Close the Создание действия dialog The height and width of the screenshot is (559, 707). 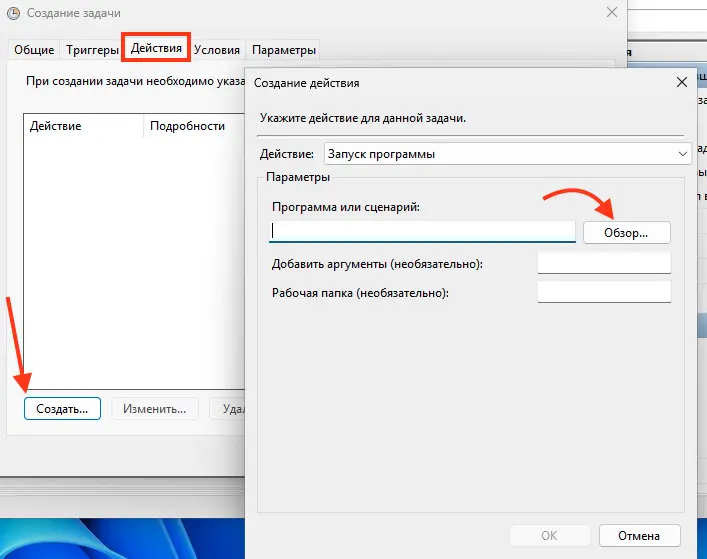pyautogui.click(x=682, y=82)
